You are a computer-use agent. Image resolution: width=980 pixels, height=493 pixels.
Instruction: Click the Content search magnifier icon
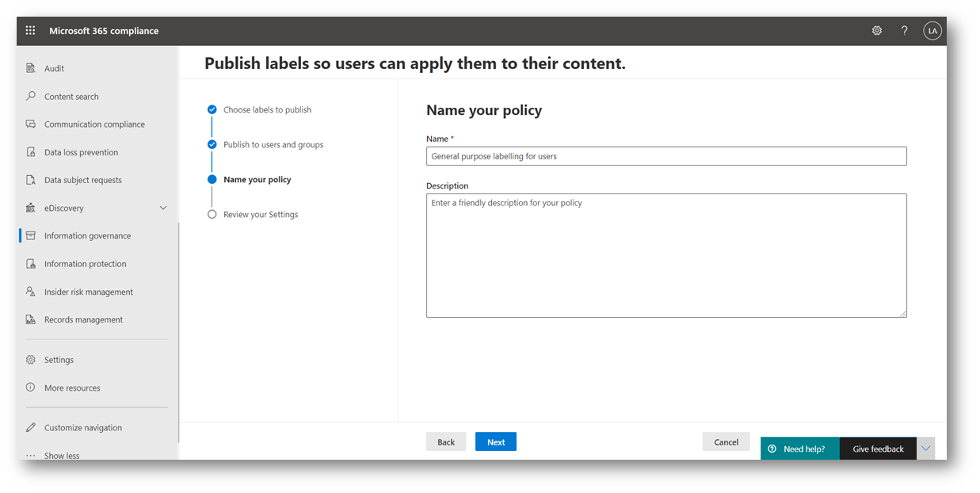(31, 96)
